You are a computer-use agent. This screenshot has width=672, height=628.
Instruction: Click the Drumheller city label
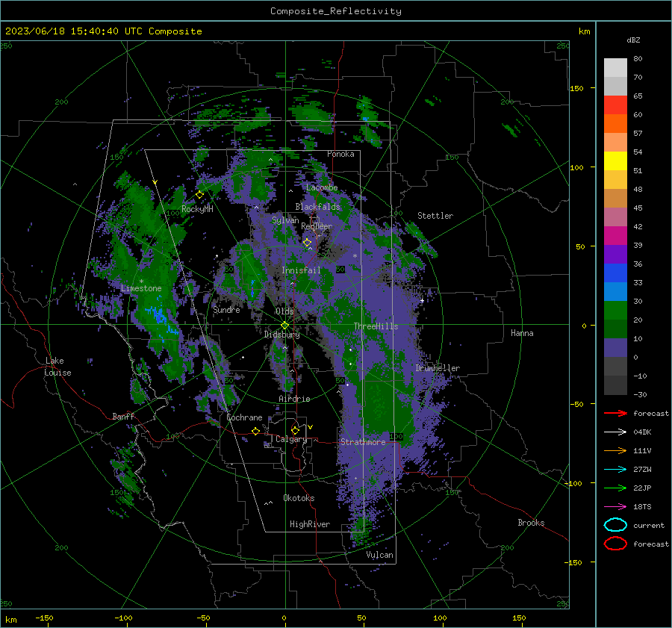point(438,368)
